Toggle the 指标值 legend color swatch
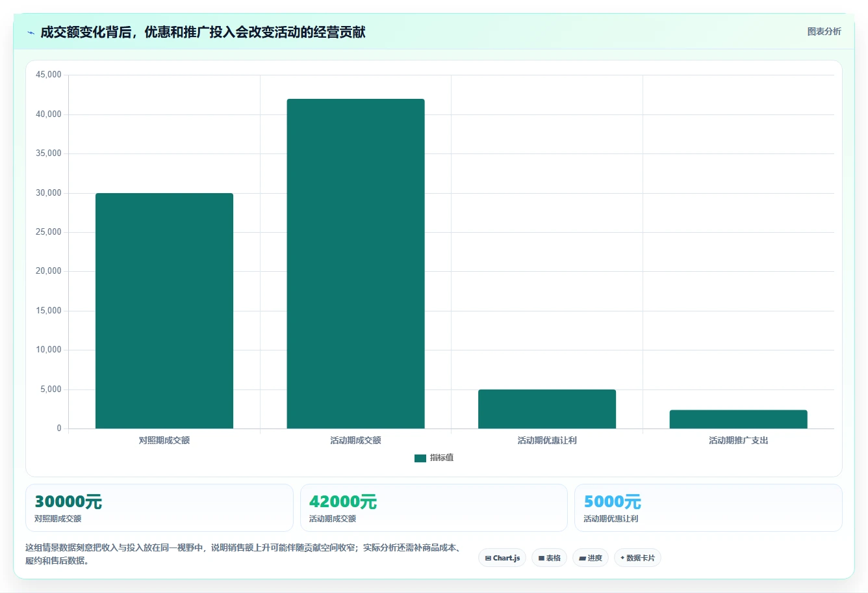Viewport: 868px width, 593px height. pyautogui.click(x=420, y=458)
